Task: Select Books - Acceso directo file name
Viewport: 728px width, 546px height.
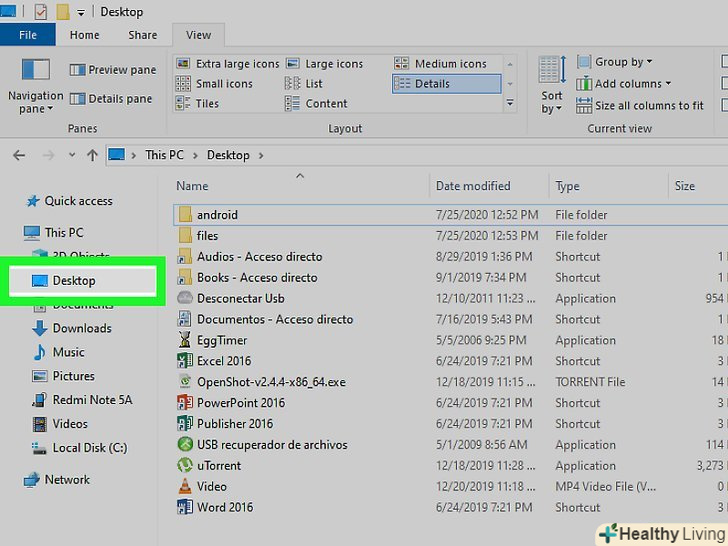Action: tap(257, 278)
